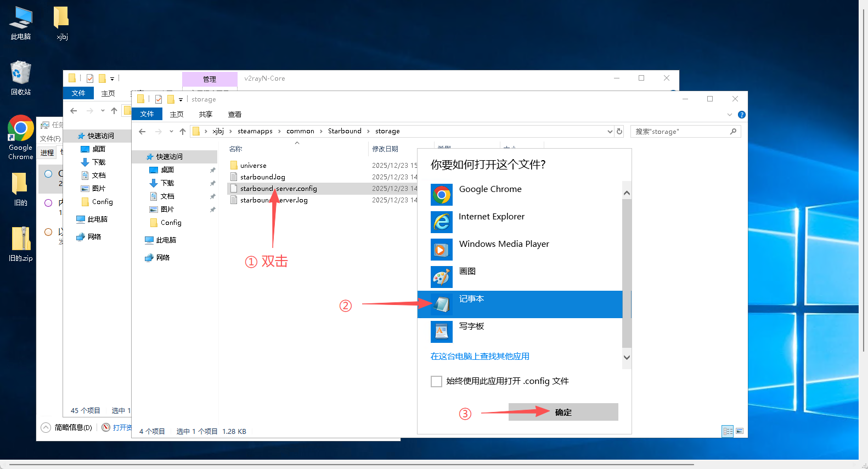
Task: Click the 确定 button
Action: (563, 413)
